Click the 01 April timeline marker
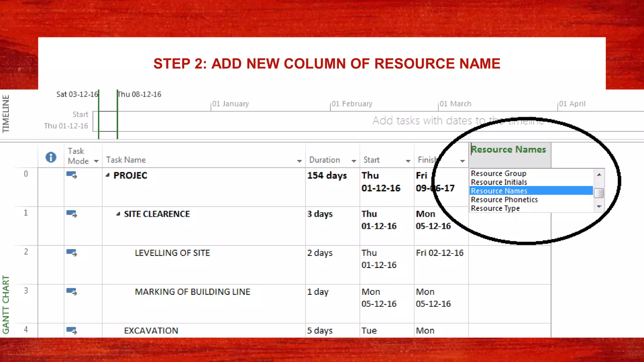This screenshot has height=362, width=644. pos(572,104)
